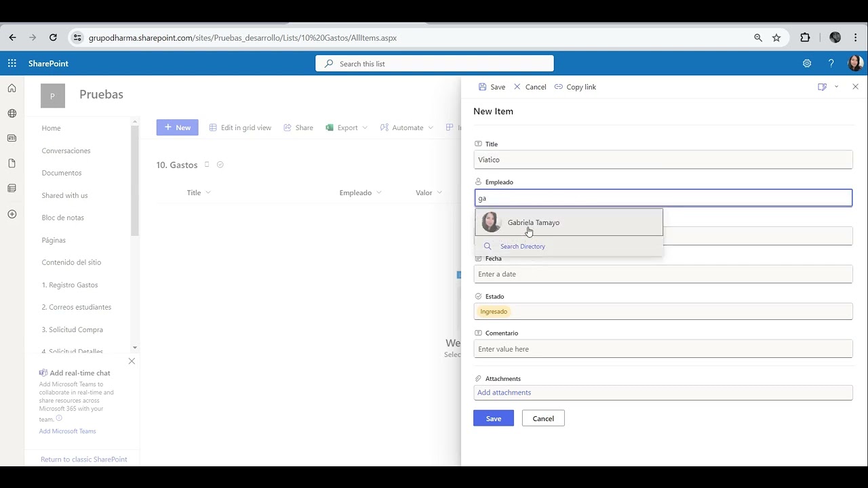Screen dimensions: 868x488
Task: Expand the chevron next to the edit form icon
Action: [836, 87]
